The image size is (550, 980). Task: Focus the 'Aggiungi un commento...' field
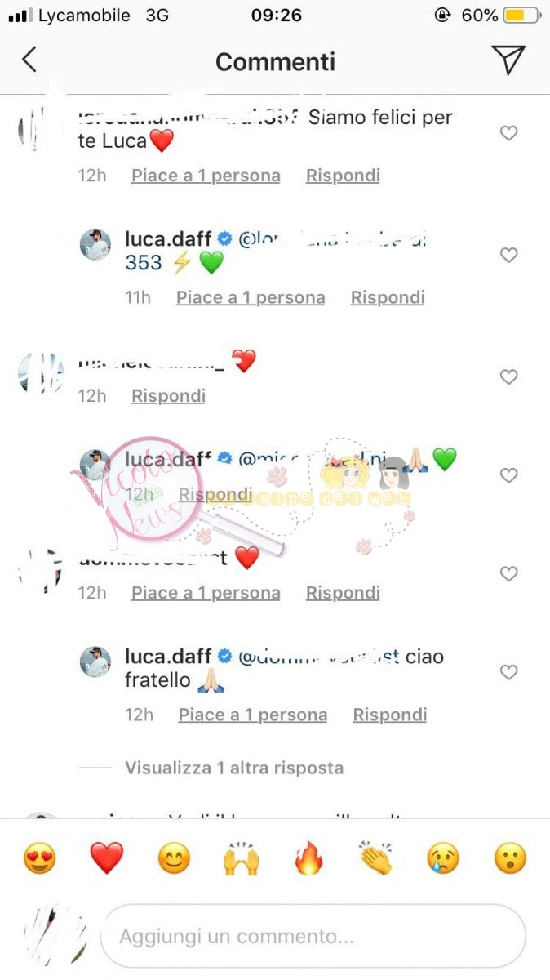(313, 936)
